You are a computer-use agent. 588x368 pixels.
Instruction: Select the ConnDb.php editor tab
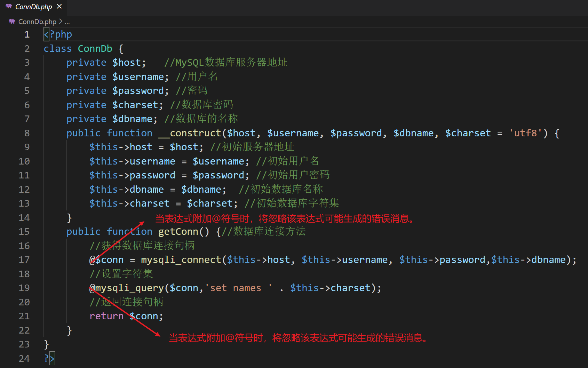[x=33, y=7]
